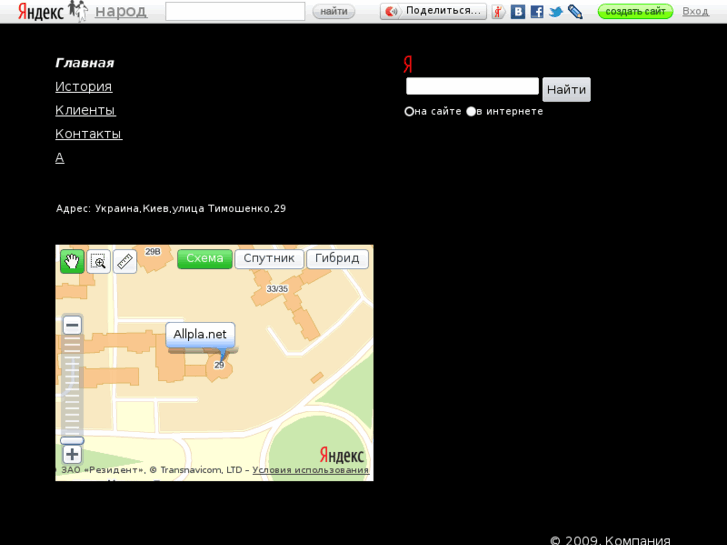Switch map to Схема view
This screenshot has width=727, height=545.
point(204,258)
